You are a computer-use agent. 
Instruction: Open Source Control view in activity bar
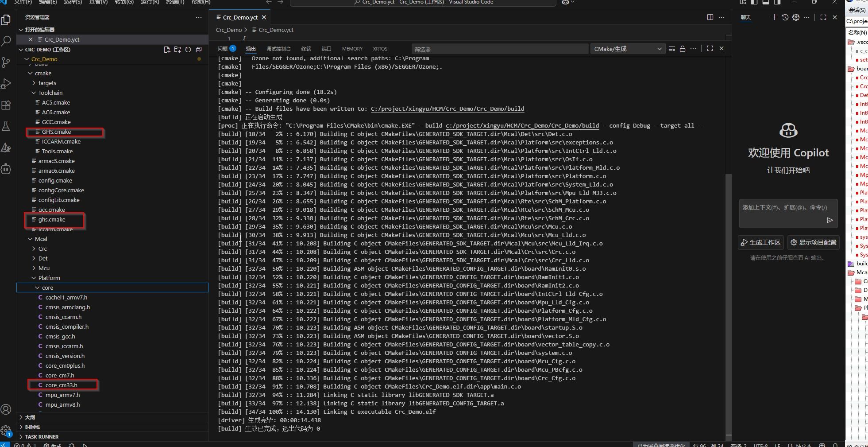tap(6, 62)
